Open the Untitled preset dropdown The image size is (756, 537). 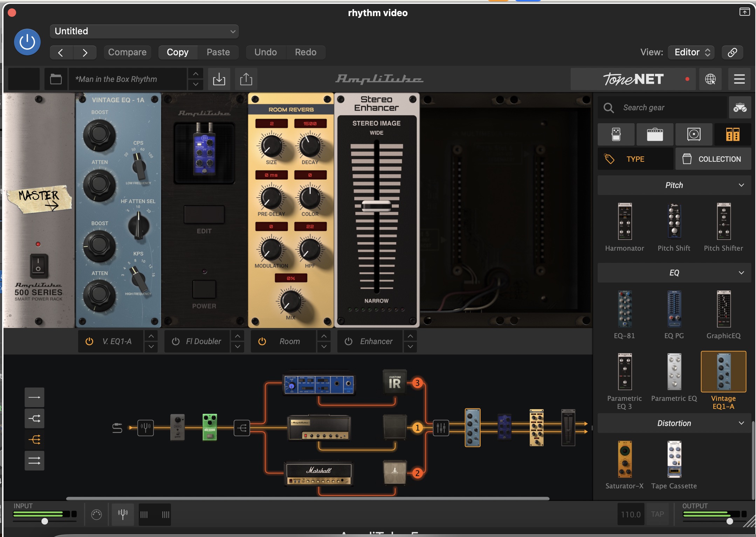[144, 31]
